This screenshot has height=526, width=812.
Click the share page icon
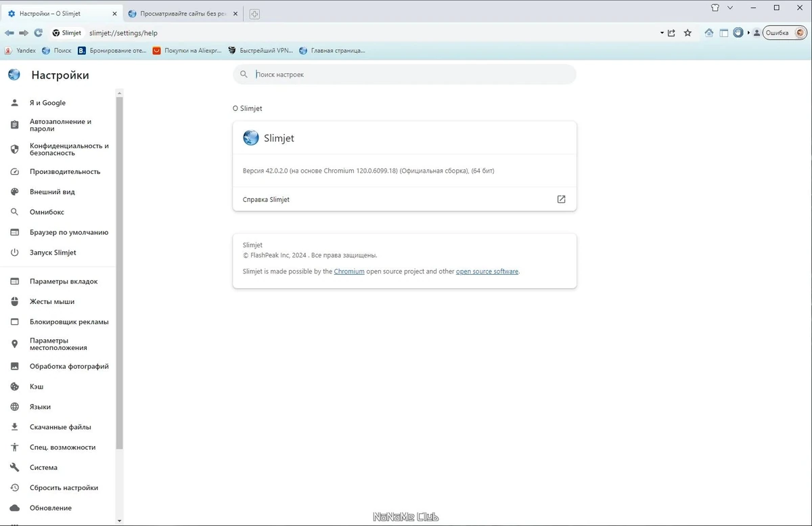671,32
